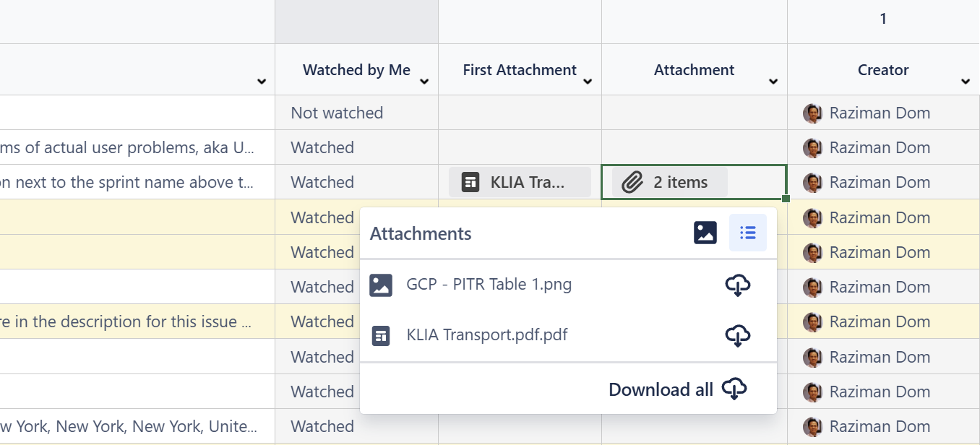The width and height of the screenshot is (980, 445).
Task: Open GCP - PITR Table 1.png file name
Action: tap(489, 285)
